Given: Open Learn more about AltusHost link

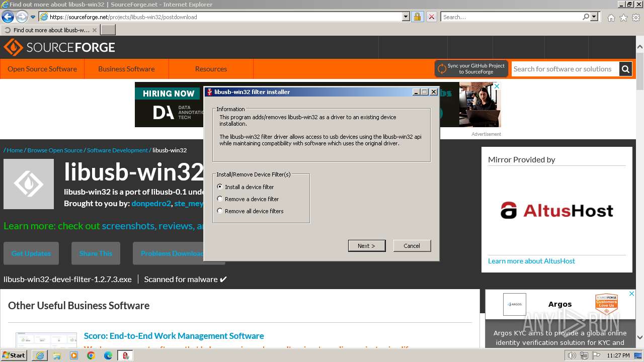Looking at the screenshot, I should (x=531, y=261).
